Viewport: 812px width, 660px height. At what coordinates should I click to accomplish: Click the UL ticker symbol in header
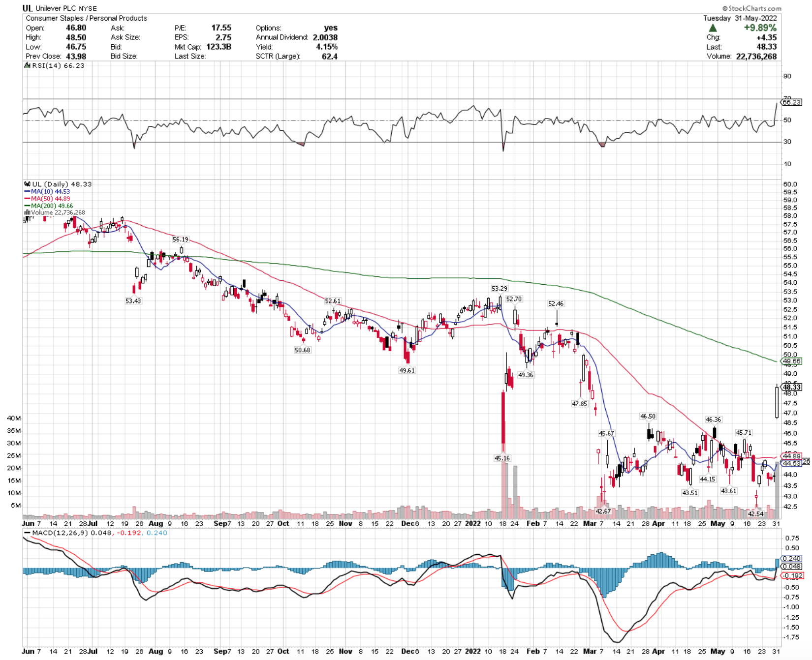coord(28,8)
